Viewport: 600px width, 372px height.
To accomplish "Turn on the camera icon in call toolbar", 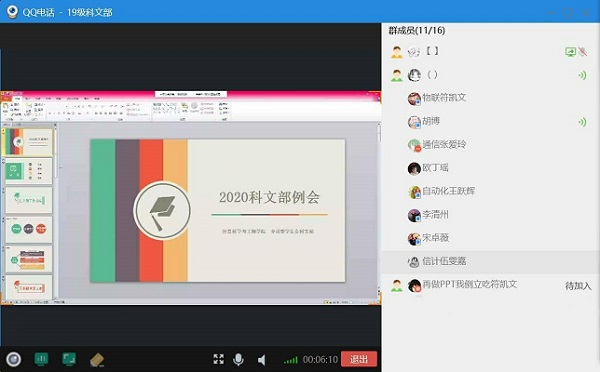I will point(14,359).
